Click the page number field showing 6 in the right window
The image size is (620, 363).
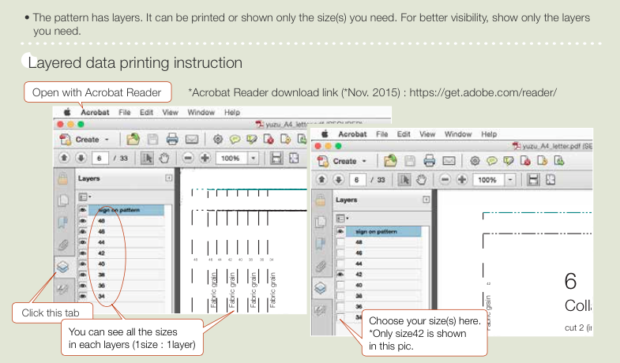[357, 180]
